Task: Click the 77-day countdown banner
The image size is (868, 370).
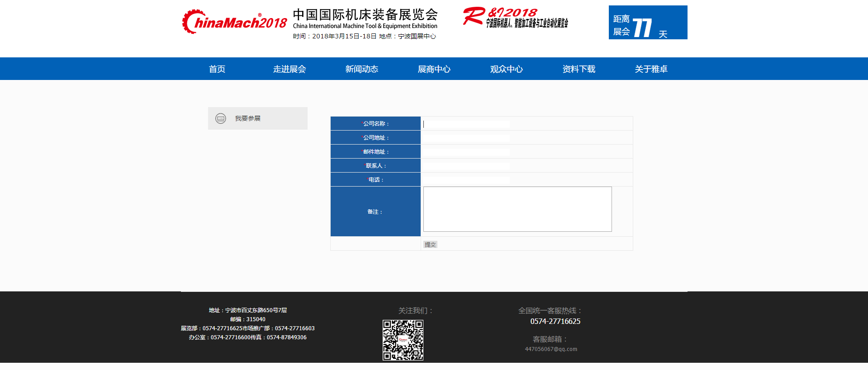Action: (647, 23)
